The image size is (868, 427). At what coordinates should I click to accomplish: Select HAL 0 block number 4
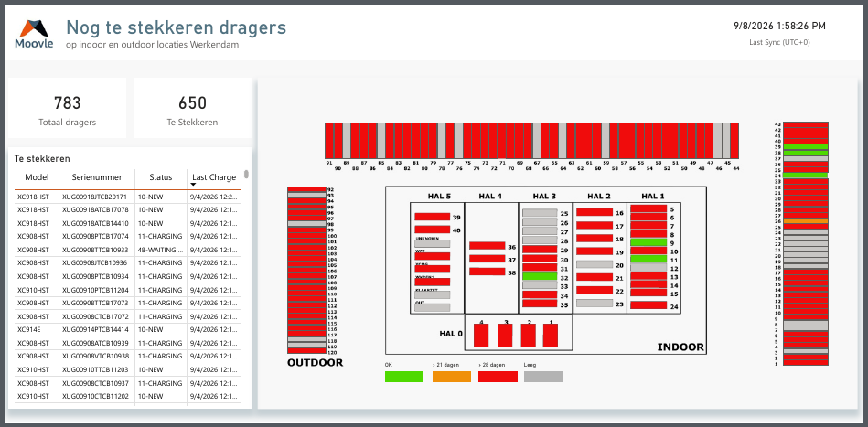point(481,336)
